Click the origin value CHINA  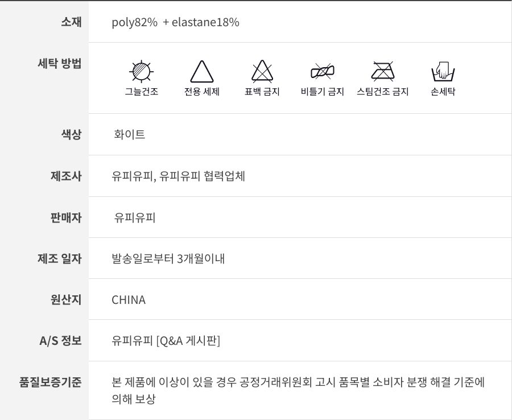coord(129,299)
